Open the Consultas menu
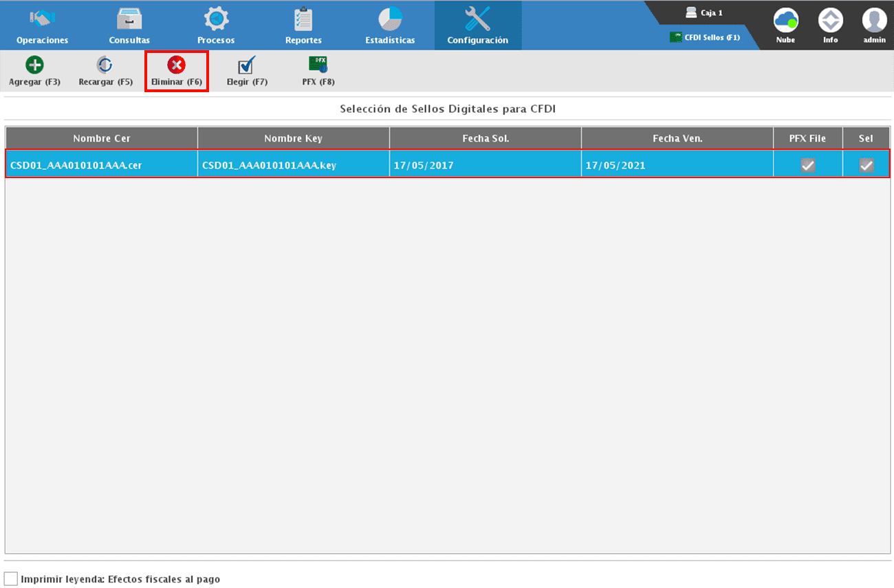Screen dimensions: 894x588 click(129, 25)
